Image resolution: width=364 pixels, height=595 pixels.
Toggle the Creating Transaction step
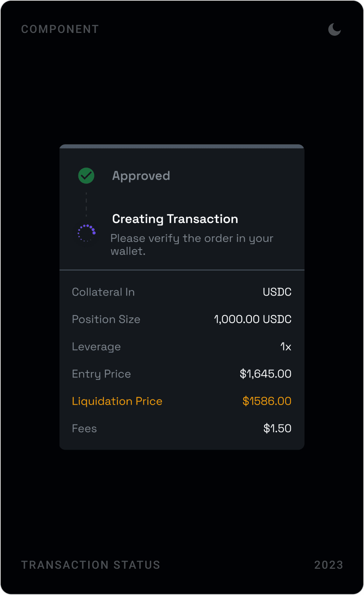(x=175, y=219)
